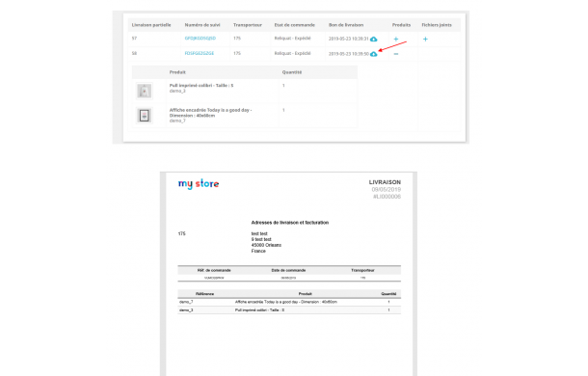The width and height of the screenshot is (588, 376).
Task: Open first tracking number link in row 57
Action: [200, 39]
